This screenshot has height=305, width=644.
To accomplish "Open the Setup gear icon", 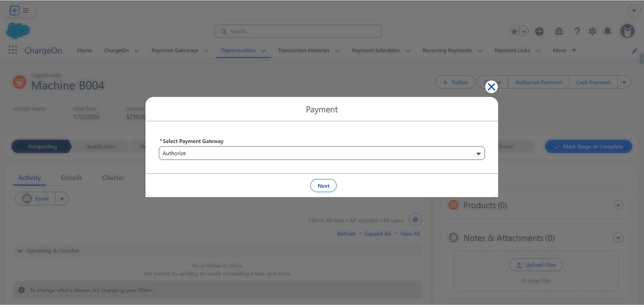I will coord(593,31).
